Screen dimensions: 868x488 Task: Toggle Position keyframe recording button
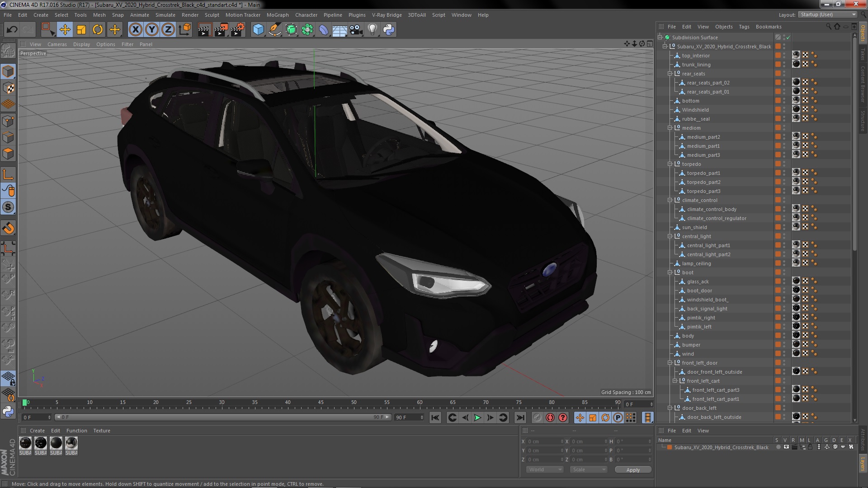(580, 418)
